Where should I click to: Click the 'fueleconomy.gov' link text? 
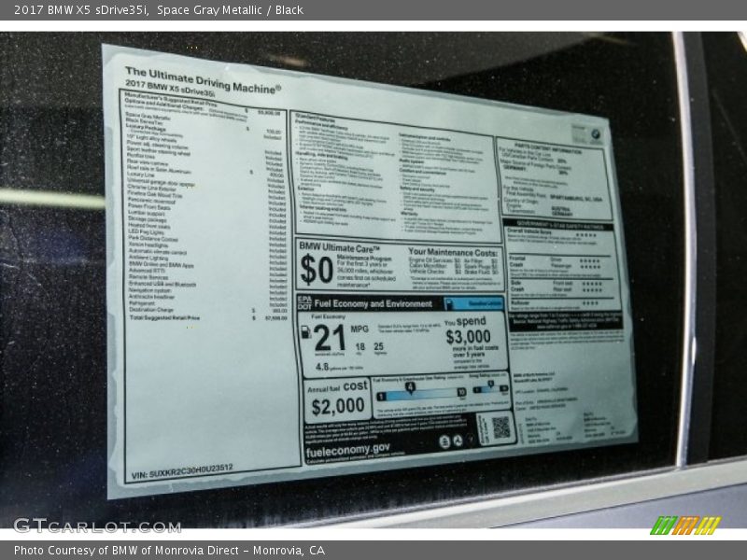[x=347, y=450]
